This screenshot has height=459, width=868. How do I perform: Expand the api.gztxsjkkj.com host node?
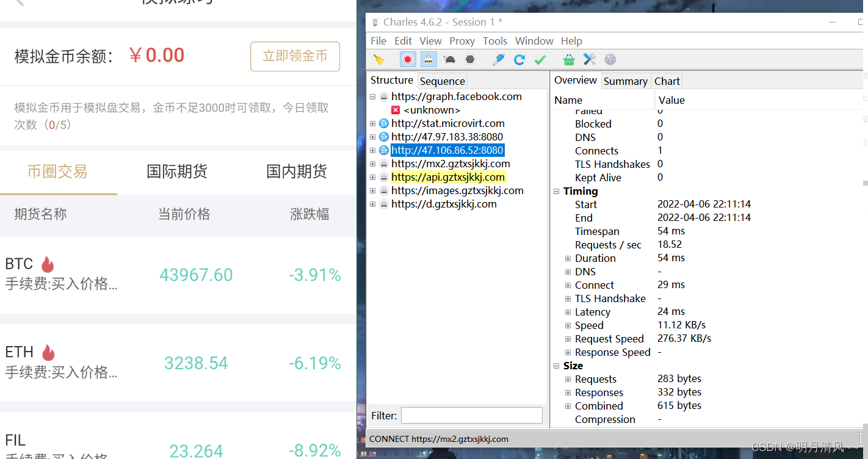[x=373, y=177]
